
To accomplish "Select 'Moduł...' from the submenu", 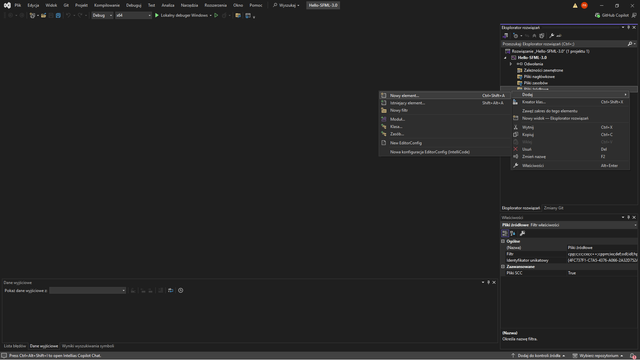I will point(444,119).
